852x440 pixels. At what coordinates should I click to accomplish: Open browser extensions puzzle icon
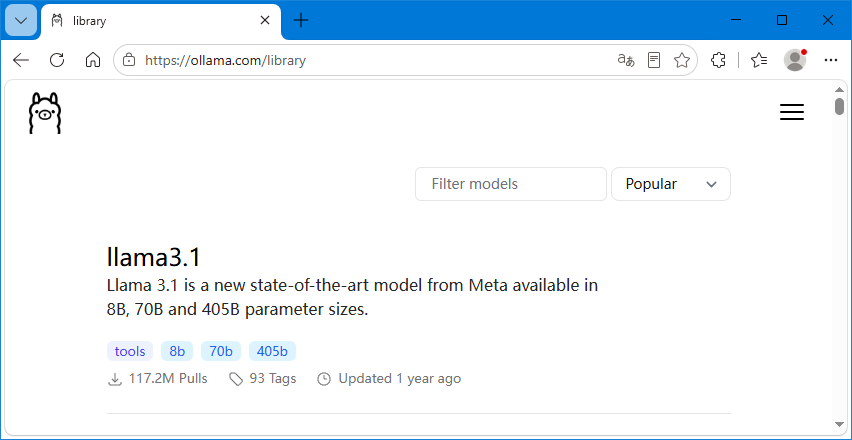pyautogui.click(x=718, y=60)
